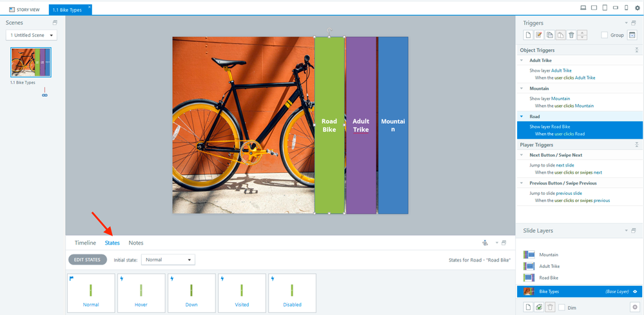Undock the Timeline/States panel
The image size is (644, 315).
click(504, 243)
